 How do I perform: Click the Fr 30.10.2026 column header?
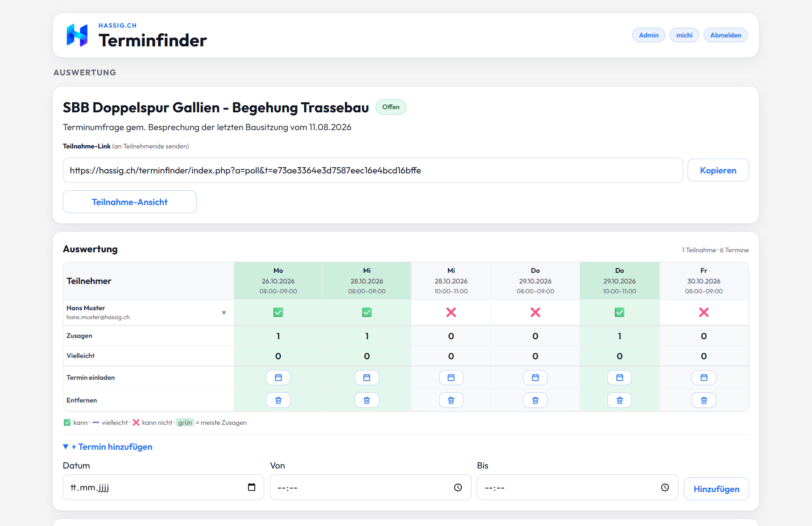pos(704,281)
